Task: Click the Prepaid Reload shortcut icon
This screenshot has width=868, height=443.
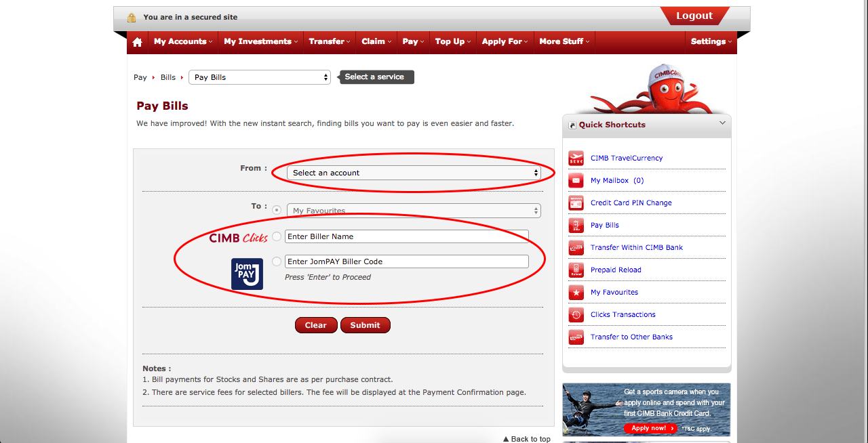Action: pos(576,270)
